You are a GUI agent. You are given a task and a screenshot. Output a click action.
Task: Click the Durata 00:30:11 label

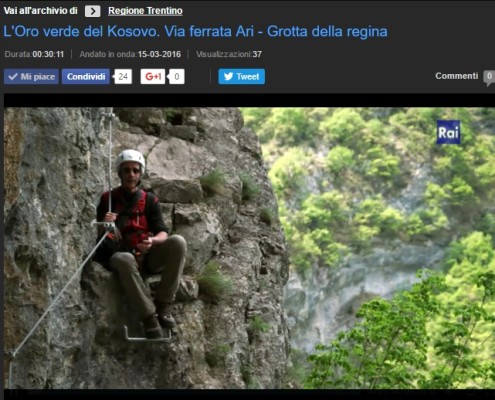(x=34, y=54)
